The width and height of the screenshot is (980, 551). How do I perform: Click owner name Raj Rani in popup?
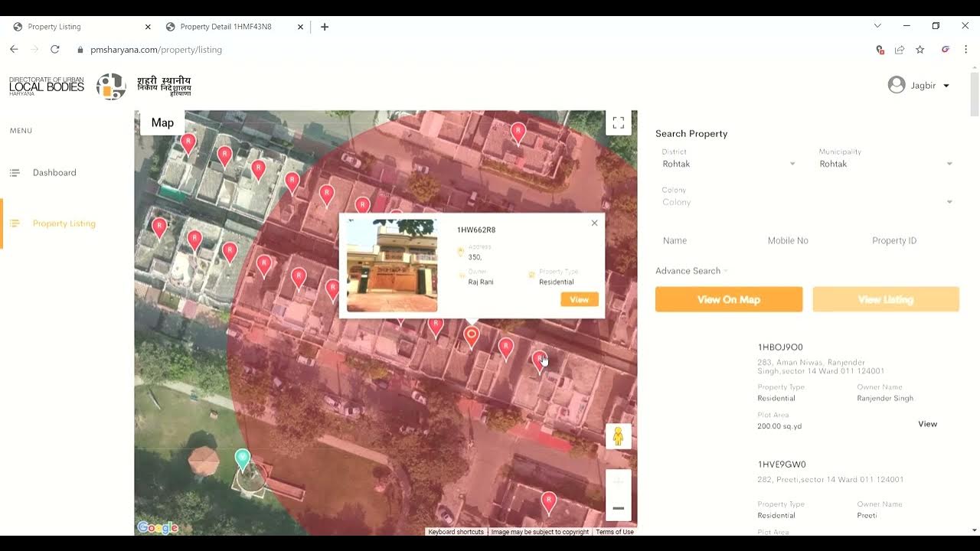[481, 282]
